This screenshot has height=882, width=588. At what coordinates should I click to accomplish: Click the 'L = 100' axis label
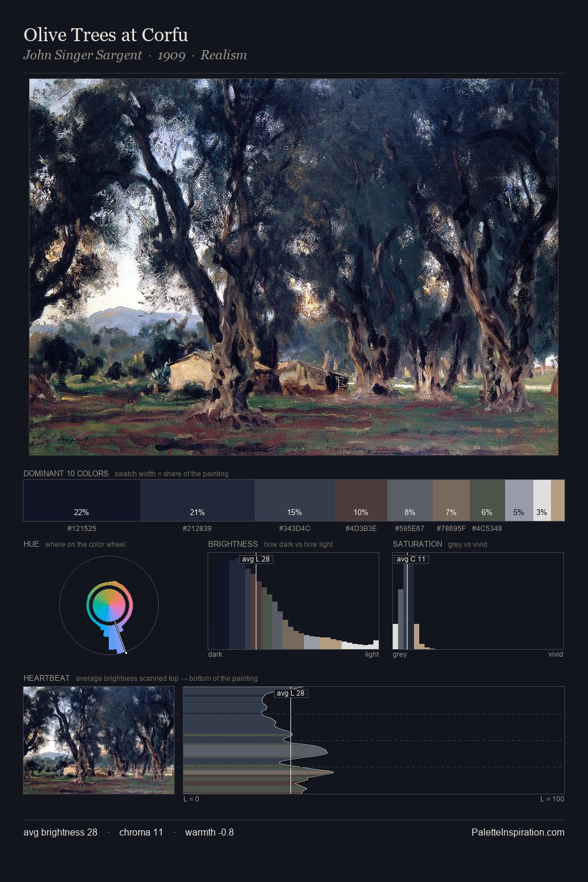pyautogui.click(x=552, y=799)
